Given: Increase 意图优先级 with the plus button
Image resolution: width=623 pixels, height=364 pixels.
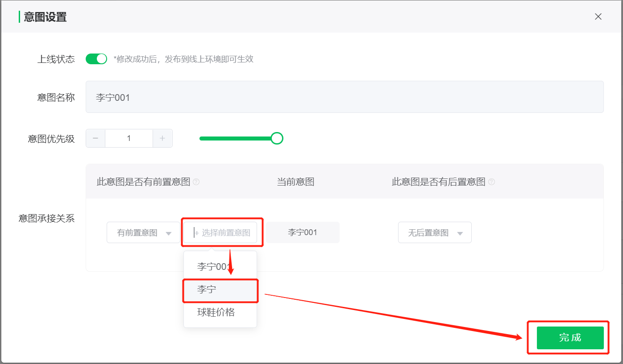Looking at the screenshot, I should (x=162, y=138).
